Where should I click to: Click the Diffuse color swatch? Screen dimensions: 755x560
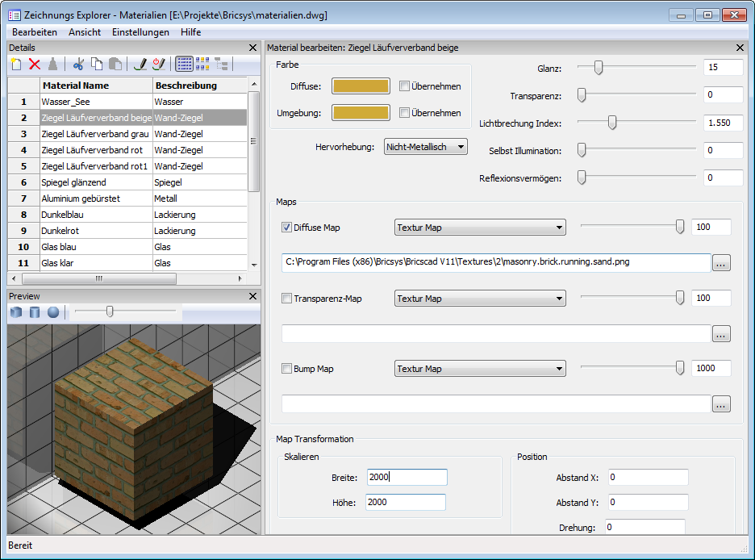361,86
